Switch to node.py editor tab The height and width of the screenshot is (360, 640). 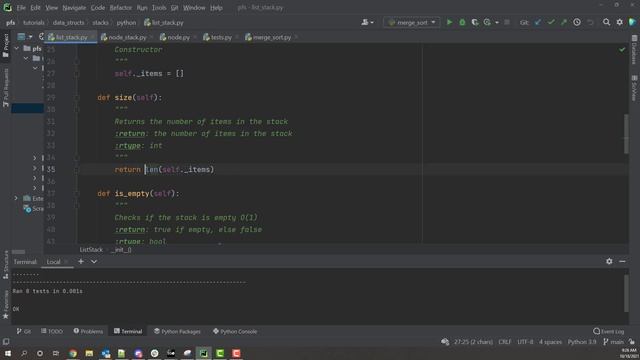click(178, 37)
